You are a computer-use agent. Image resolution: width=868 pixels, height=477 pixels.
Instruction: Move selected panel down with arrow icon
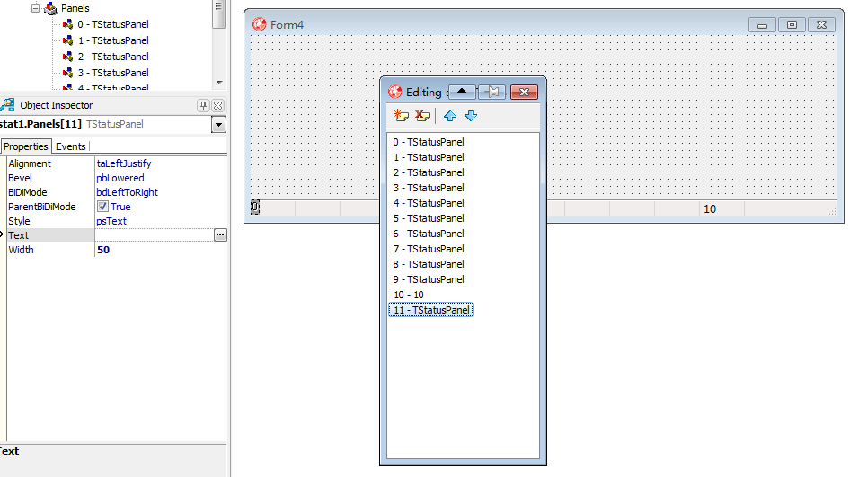click(471, 116)
